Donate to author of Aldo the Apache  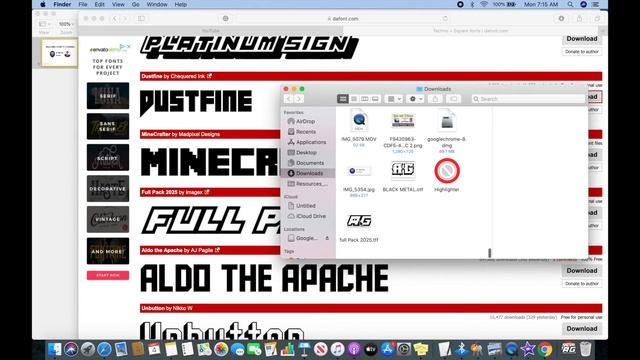pos(582,283)
